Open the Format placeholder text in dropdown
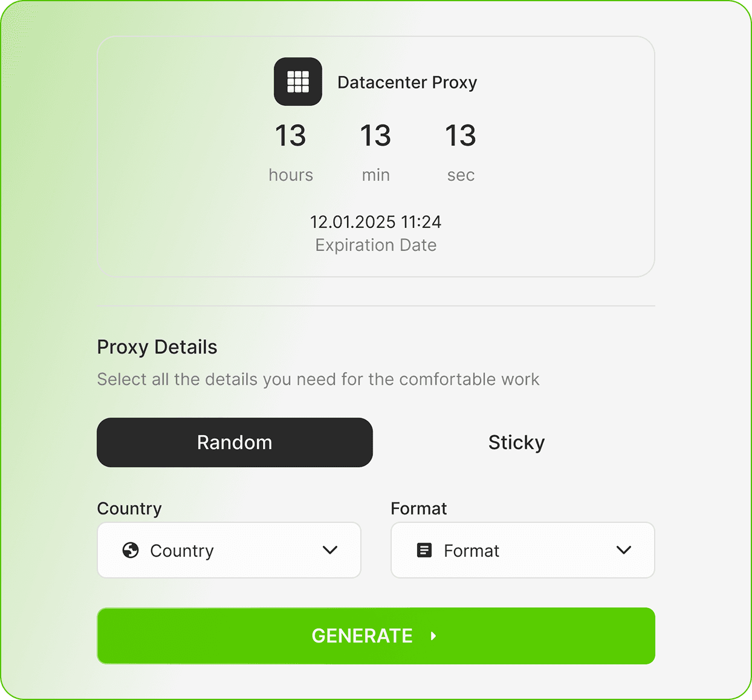The image size is (752, 700). 472,551
